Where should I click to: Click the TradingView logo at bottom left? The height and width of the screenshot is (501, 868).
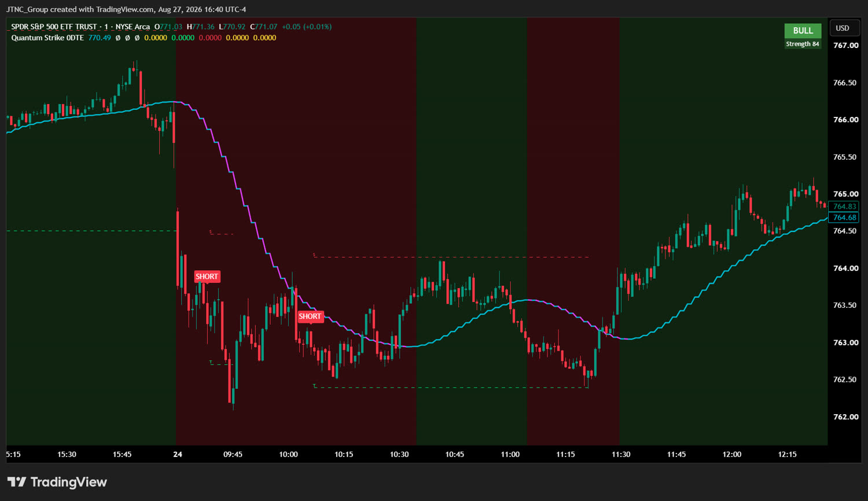57,482
